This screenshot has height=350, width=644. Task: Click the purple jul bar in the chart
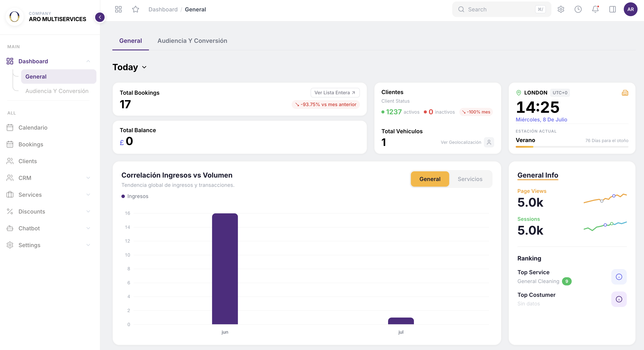[401, 321]
